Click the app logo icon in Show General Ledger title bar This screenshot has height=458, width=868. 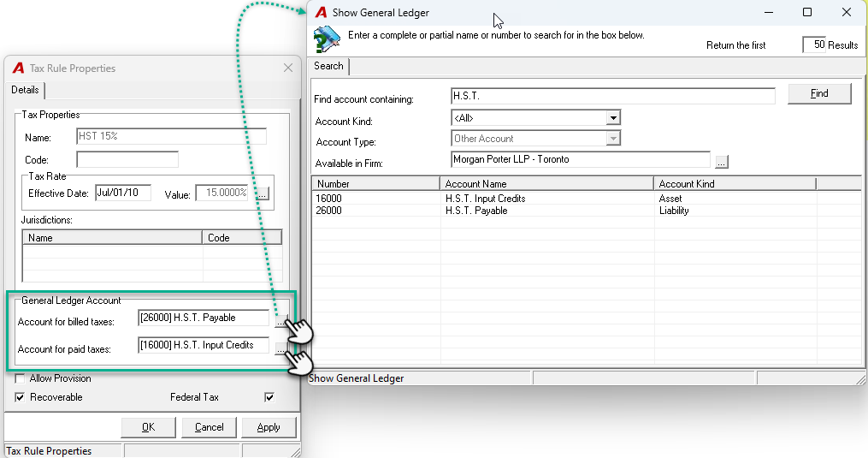(321, 12)
